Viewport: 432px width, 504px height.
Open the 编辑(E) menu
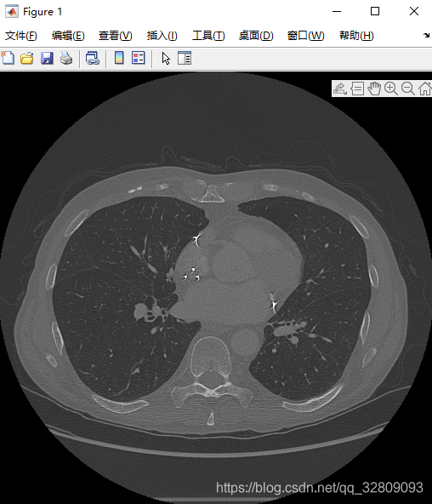(x=68, y=36)
